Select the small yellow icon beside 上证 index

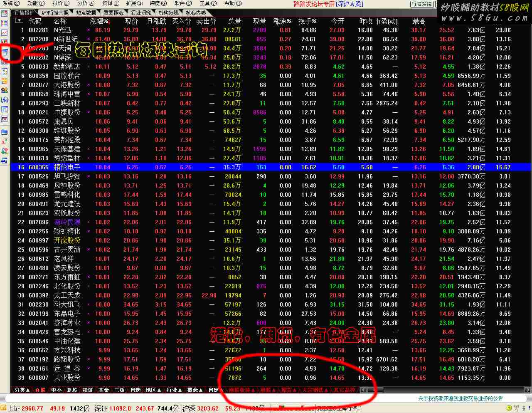(x=3, y=408)
